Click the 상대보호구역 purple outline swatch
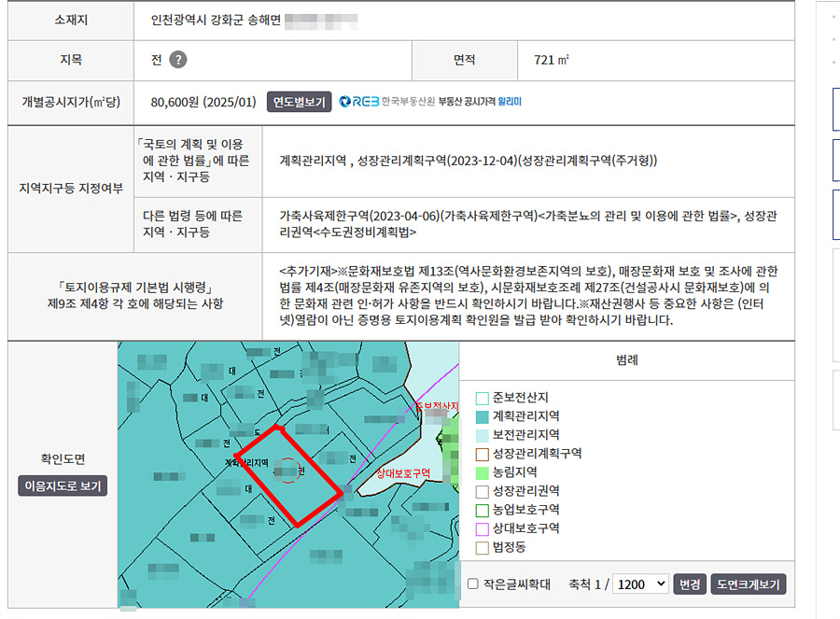This screenshot has width=840, height=619. click(x=483, y=528)
